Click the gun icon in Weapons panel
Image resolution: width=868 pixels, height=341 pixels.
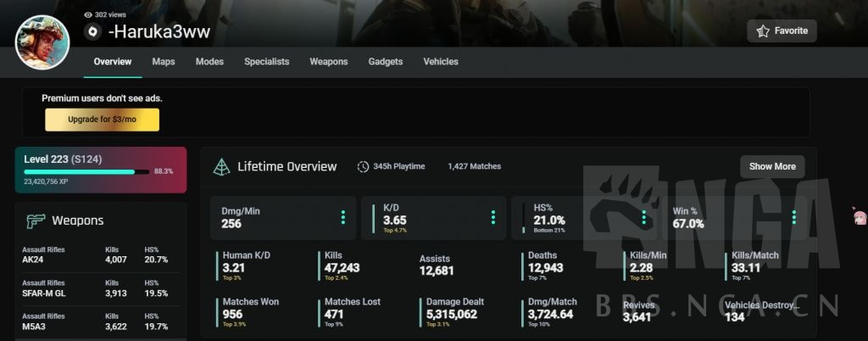(x=35, y=221)
